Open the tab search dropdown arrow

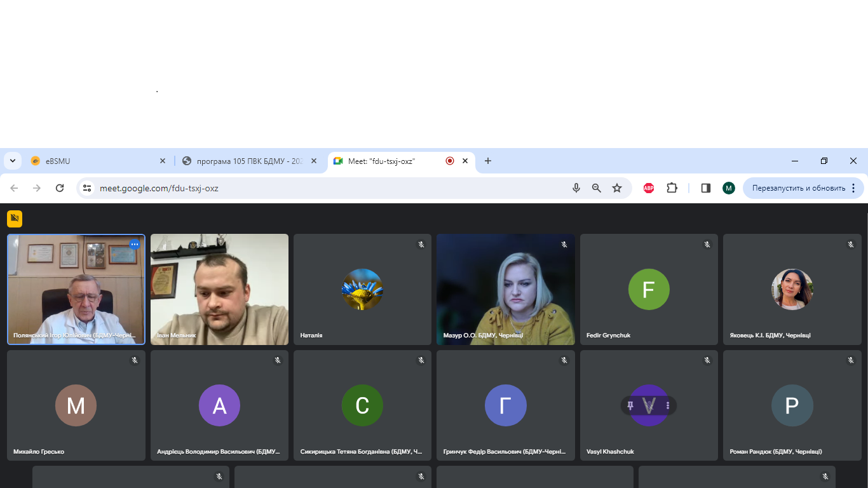(13, 161)
